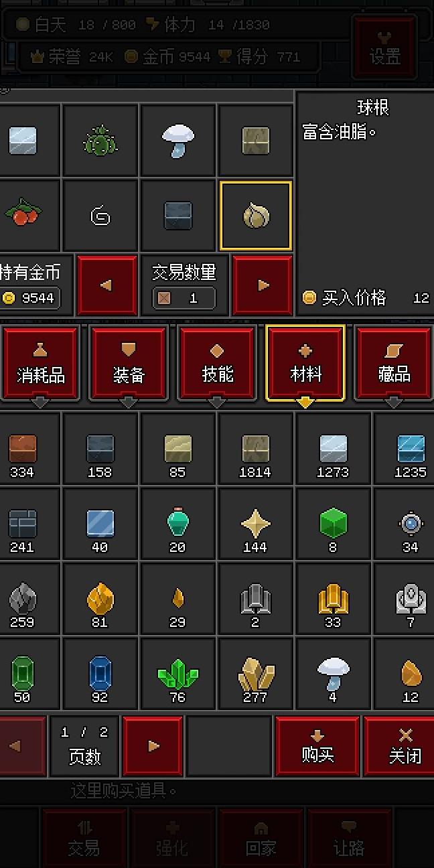Click the teal potion vase with count 20
The width and height of the screenshot is (434, 868).
177,524
